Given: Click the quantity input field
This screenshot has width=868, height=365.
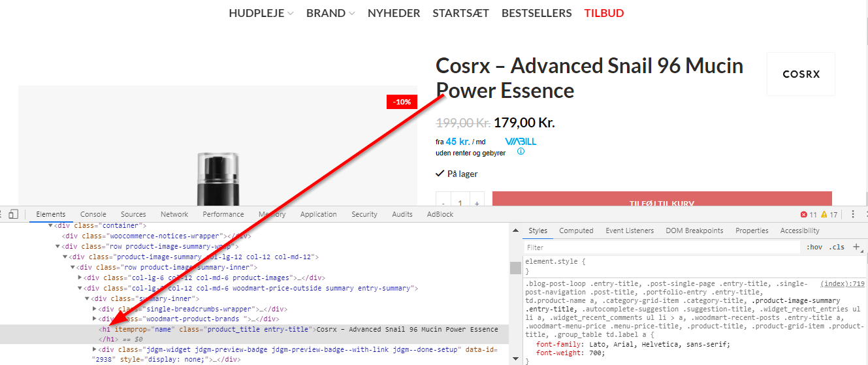Looking at the screenshot, I should pos(460,200).
